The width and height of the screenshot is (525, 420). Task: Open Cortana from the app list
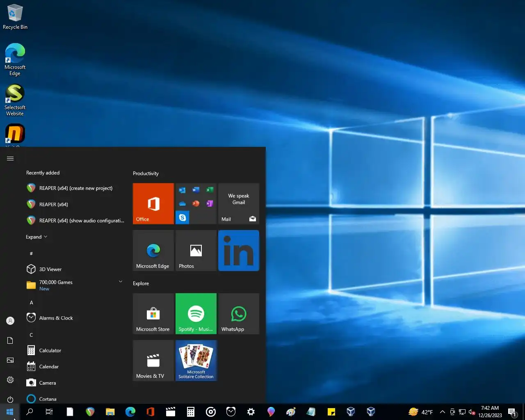[x=75, y=399]
